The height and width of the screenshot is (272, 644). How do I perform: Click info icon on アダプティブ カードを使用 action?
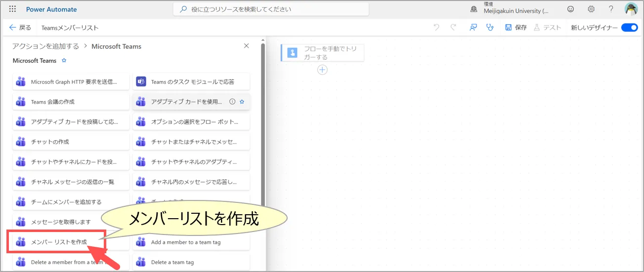[x=232, y=102]
